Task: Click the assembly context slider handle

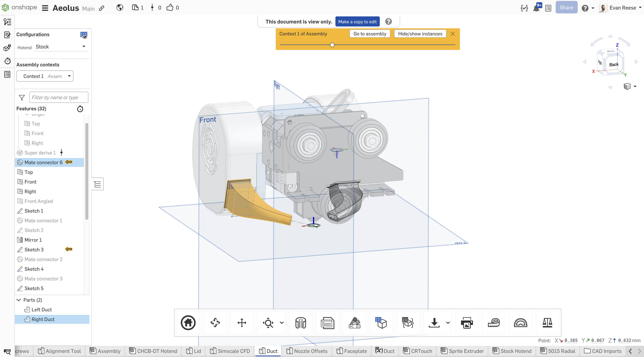Action: point(332,45)
